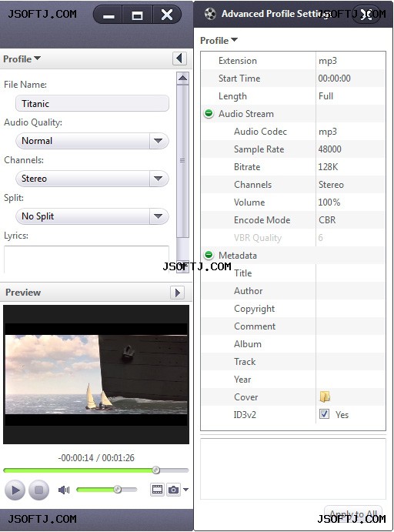The image size is (394, 532).
Task: Open the Profile menu in Advanced settings
Action: [x=219, y=40]
